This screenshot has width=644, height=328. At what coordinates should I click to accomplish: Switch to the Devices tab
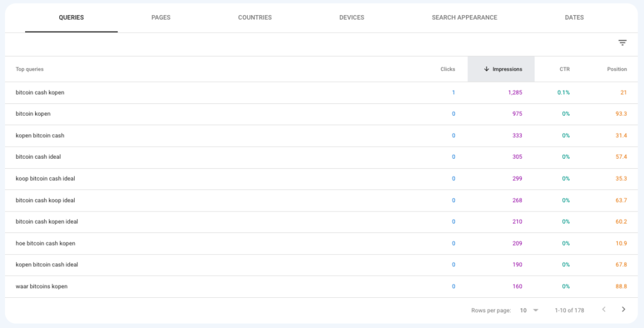pyautogui.click(x=352, y=18)
